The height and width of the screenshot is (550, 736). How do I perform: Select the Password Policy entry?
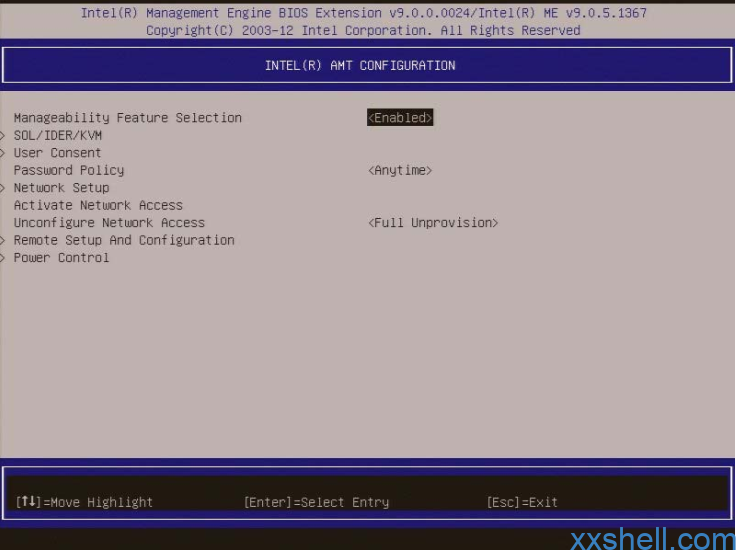[69, 170]
